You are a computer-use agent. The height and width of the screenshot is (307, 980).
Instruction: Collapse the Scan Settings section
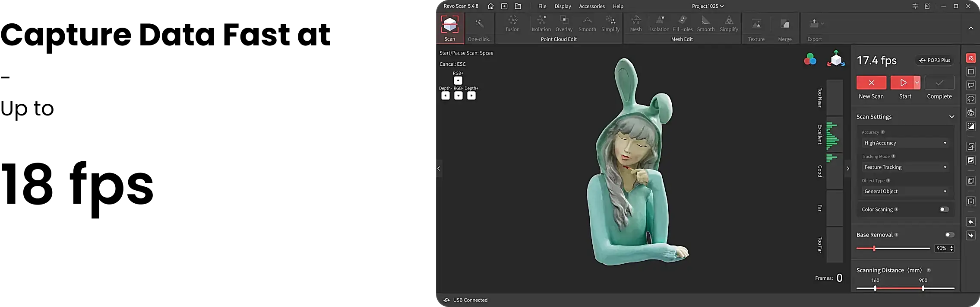coord(952,117)
